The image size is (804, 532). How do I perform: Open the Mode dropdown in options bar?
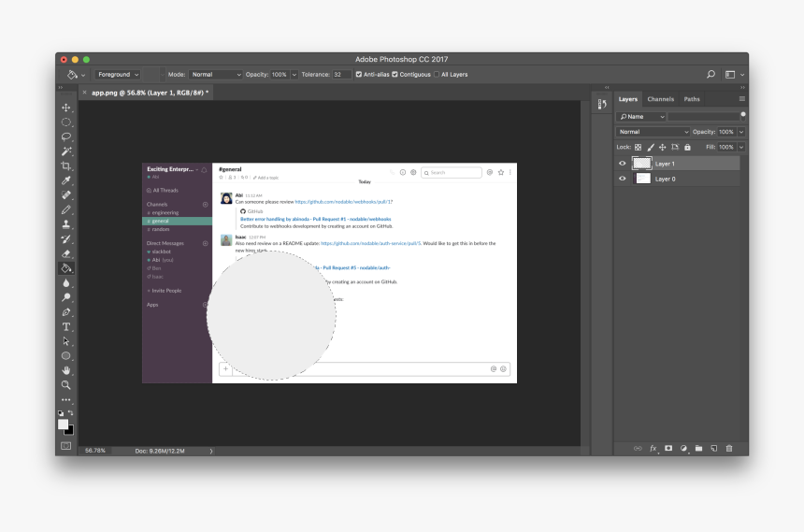point(216,75)
